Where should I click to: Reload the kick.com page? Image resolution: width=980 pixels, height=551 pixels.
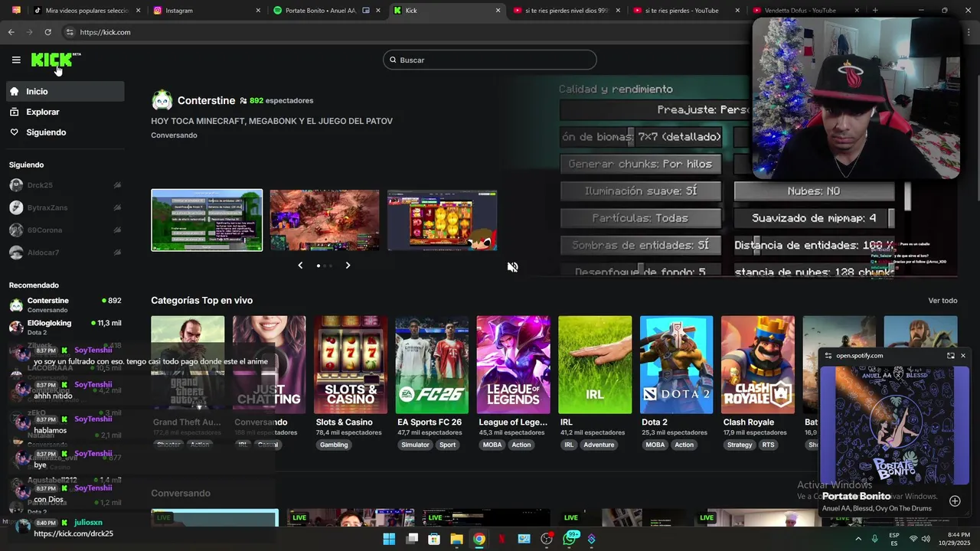pos(47,32)
